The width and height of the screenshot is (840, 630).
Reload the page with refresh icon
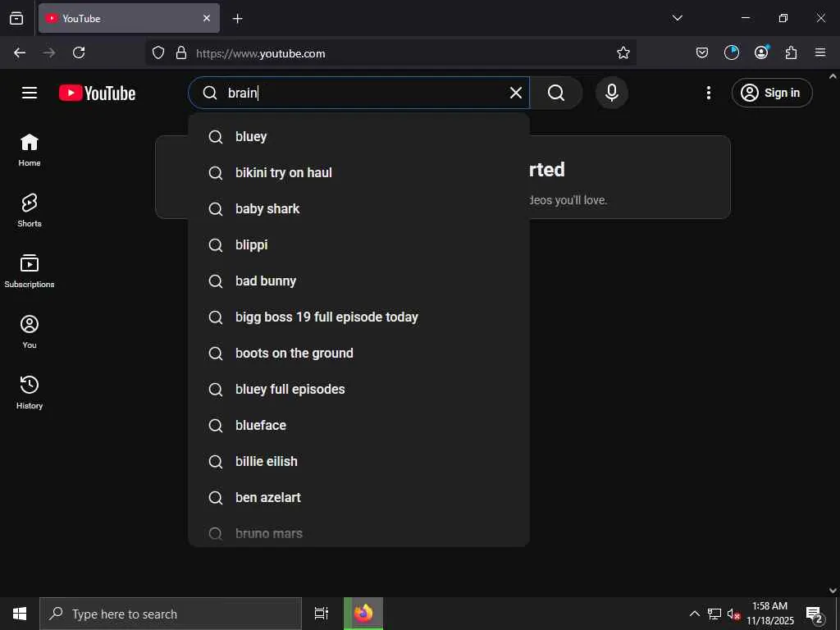pyautogui.click(x=79, y=52)
